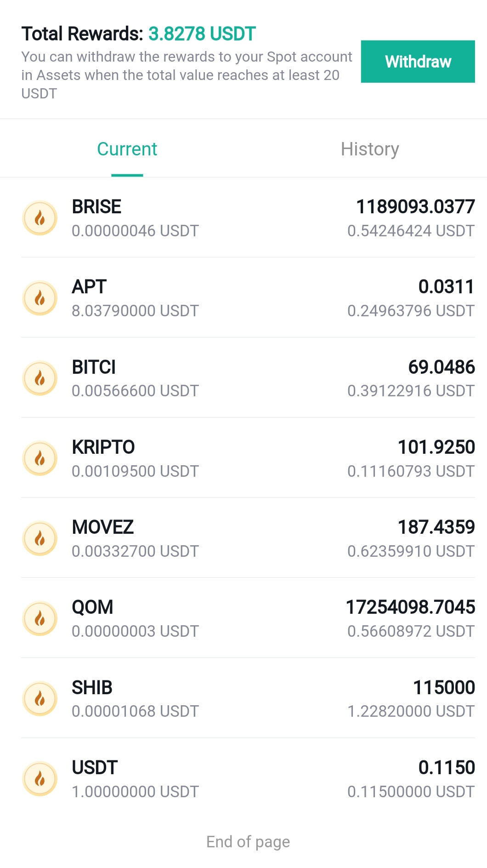Switch to the History tab

point(370,149)
